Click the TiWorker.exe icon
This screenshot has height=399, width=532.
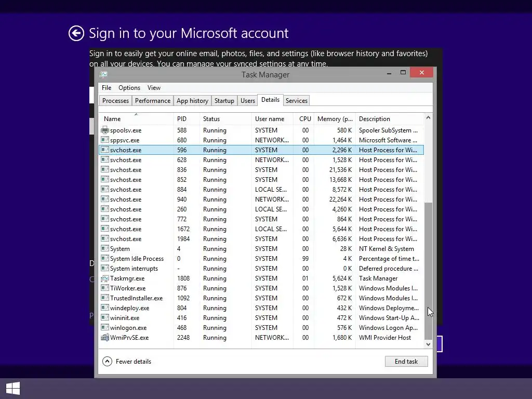tap(105, 288)
